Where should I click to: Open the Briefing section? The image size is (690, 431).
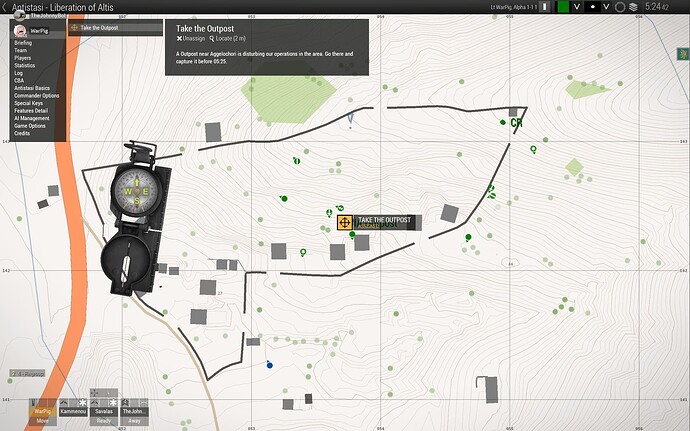click(x=23, y=43)
